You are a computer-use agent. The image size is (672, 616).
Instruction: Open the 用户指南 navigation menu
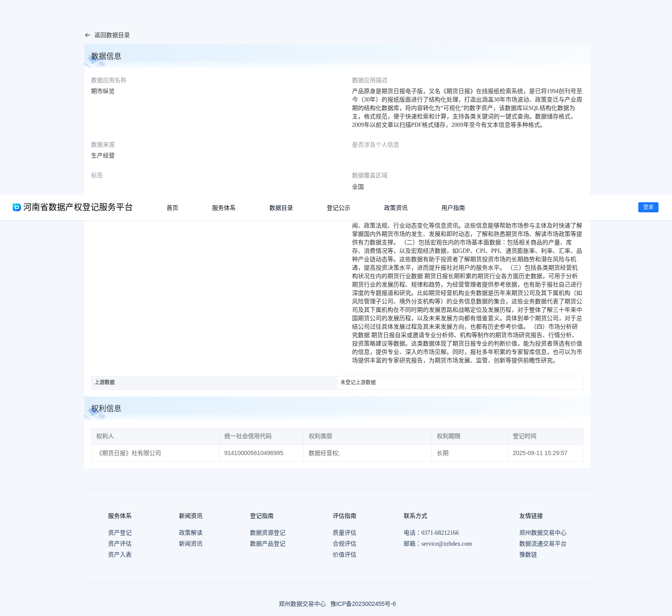click(x=453, y=208)
